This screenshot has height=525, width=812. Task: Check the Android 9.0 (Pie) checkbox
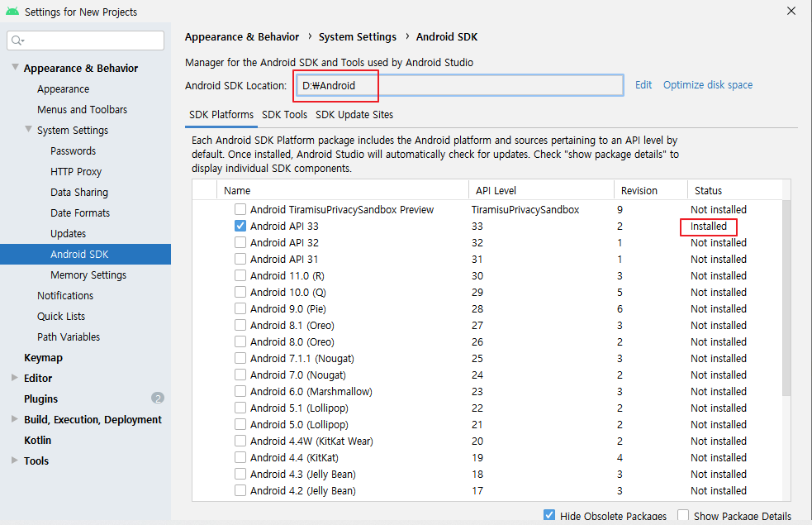[240, 309]
